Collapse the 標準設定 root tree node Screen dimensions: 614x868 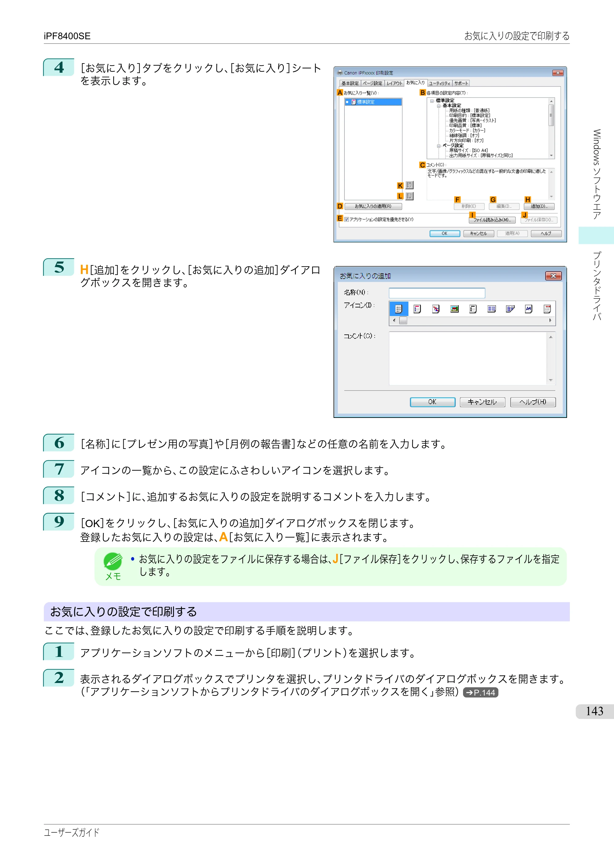(x=432, y=101)
